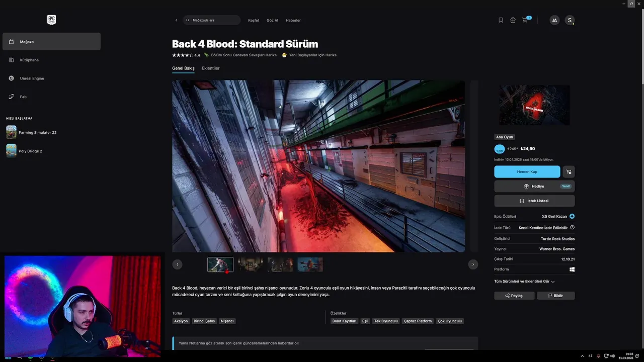Click the 4.4 star rating

click(x=186, y=55)
